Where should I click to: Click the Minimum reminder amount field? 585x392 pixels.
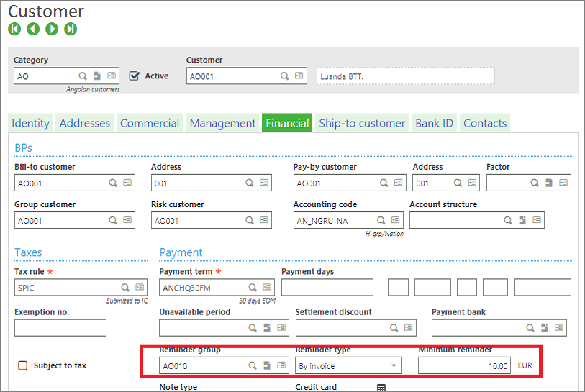click(x=465, y=365)
